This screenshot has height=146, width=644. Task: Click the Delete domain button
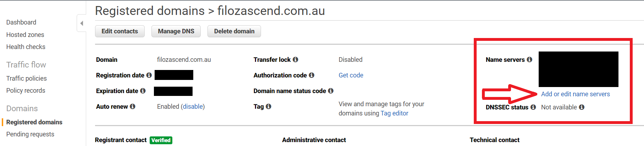(x=234, y=31)
